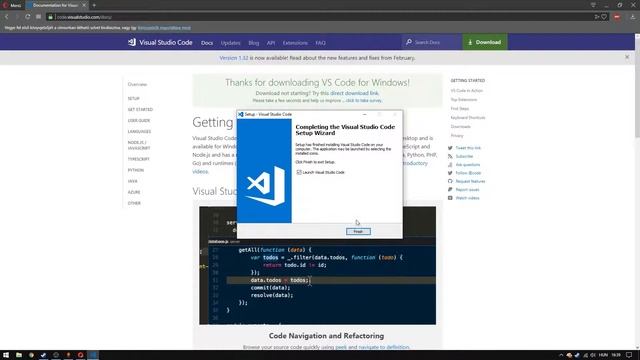This screenshot has width=640, height=360.
Task: Click the YouTube icon beside Watch videos
Action: (450, 198)
